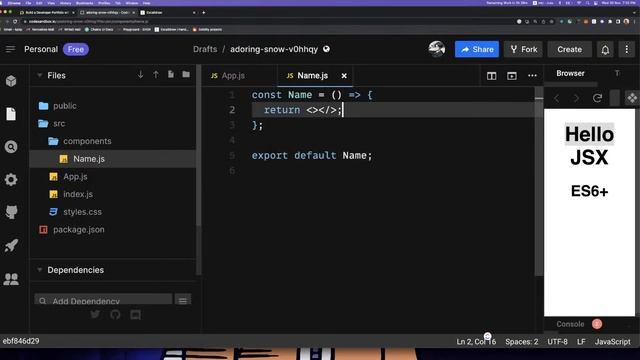Open dependency list menu icon
The image size is (640, 360).
pos(183,301)
